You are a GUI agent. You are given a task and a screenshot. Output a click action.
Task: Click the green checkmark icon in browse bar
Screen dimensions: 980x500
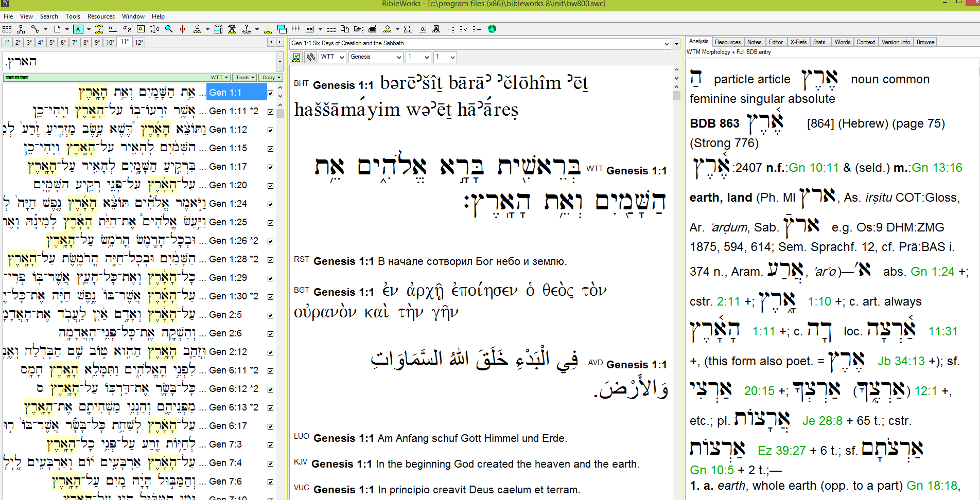click(296, 57)
